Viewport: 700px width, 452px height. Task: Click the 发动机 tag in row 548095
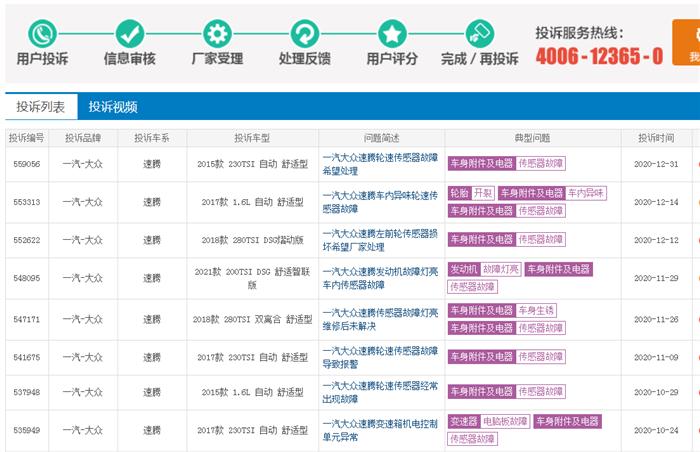[x=464, y=269]
